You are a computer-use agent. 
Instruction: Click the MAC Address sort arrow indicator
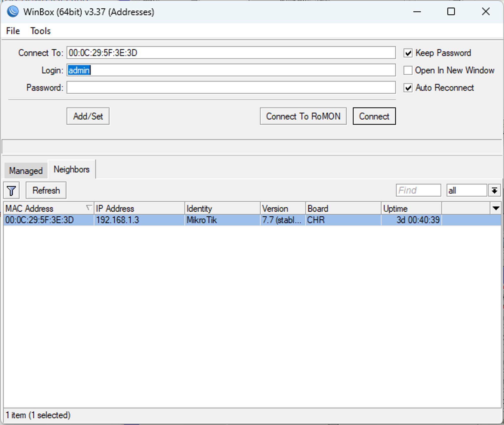point(88,208)
